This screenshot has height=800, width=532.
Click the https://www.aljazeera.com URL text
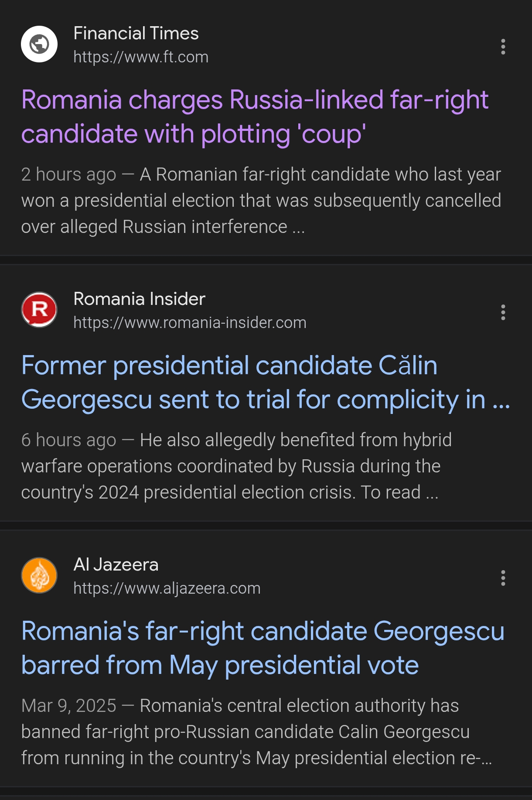click(167, 588)
